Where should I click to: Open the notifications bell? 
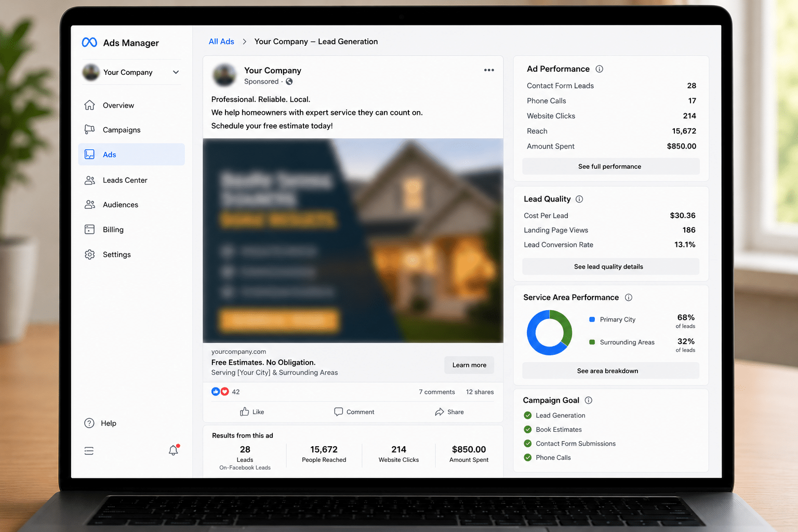174,450
